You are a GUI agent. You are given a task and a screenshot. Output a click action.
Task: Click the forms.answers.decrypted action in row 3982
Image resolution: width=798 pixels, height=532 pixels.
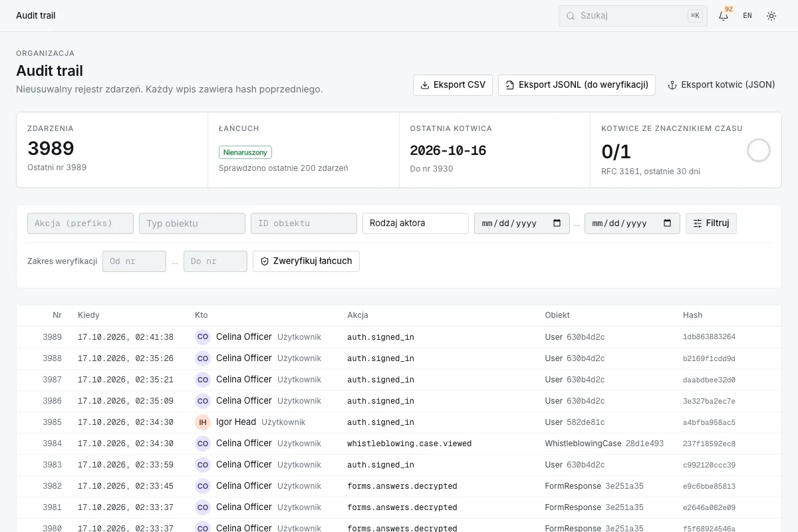[402, 486]
